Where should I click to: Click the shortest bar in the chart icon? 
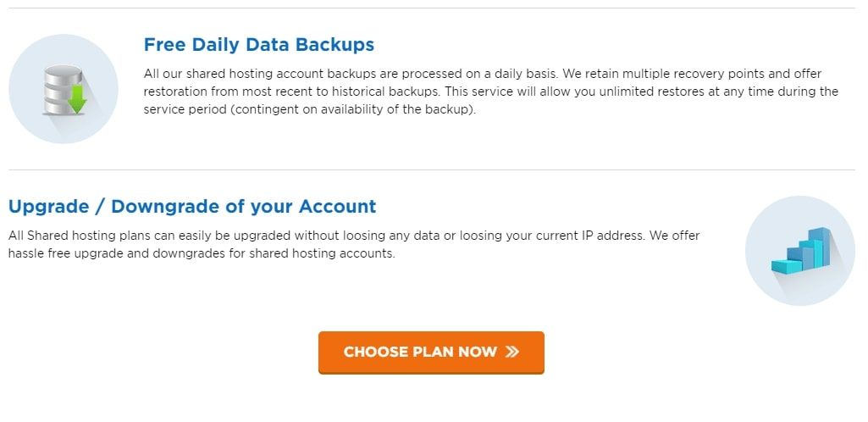(785, 266)
